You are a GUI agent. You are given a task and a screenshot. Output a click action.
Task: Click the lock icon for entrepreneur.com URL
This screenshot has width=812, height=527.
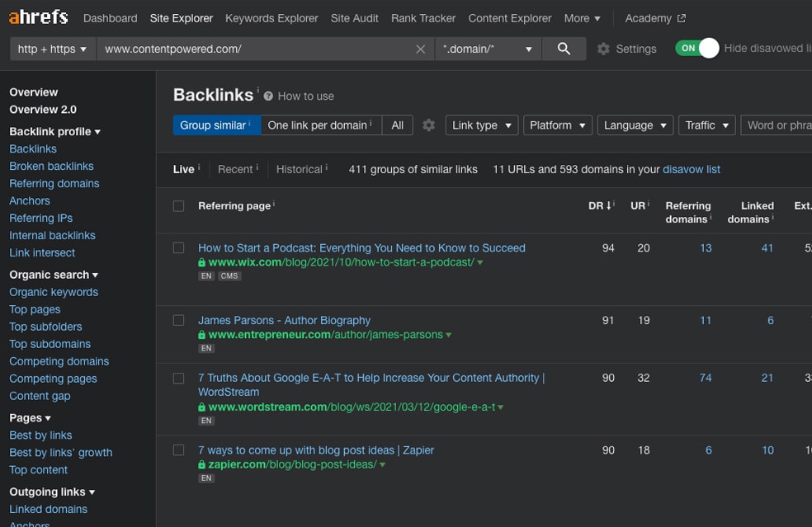coord(201,335)
